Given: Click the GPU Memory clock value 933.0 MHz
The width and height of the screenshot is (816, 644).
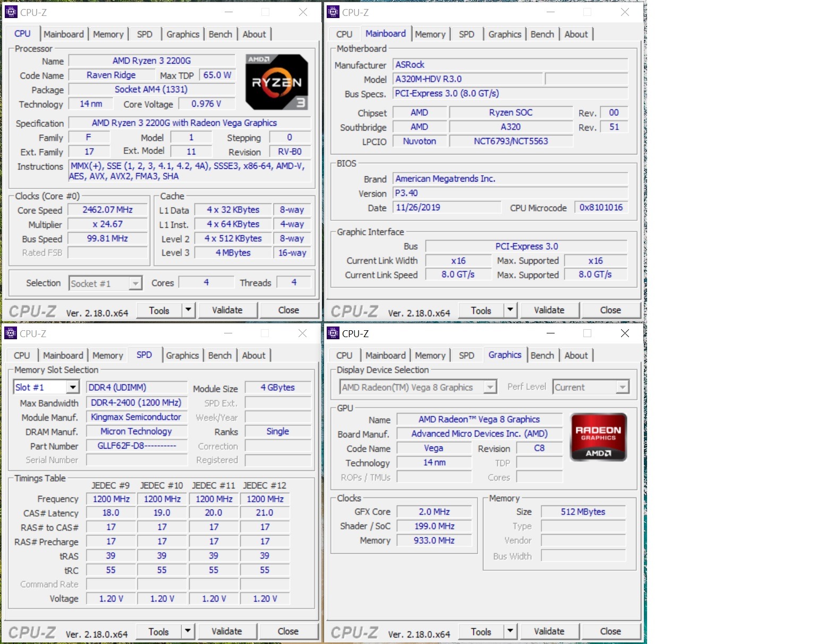Looking at the screenshot, I should click(x=434, y=540).
